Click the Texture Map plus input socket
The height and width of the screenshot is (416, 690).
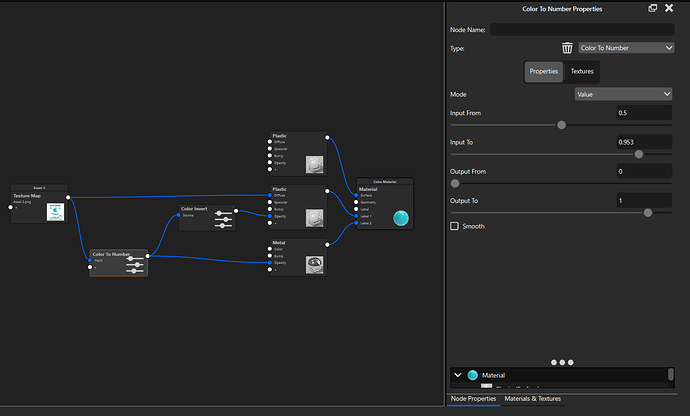point(11,207)
